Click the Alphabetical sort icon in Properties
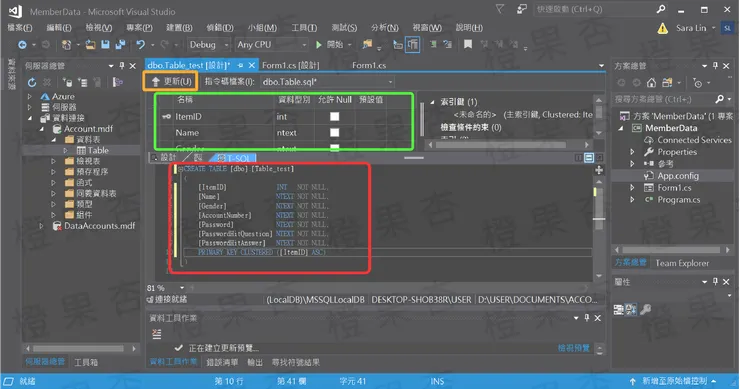 [x=631, y=310]
